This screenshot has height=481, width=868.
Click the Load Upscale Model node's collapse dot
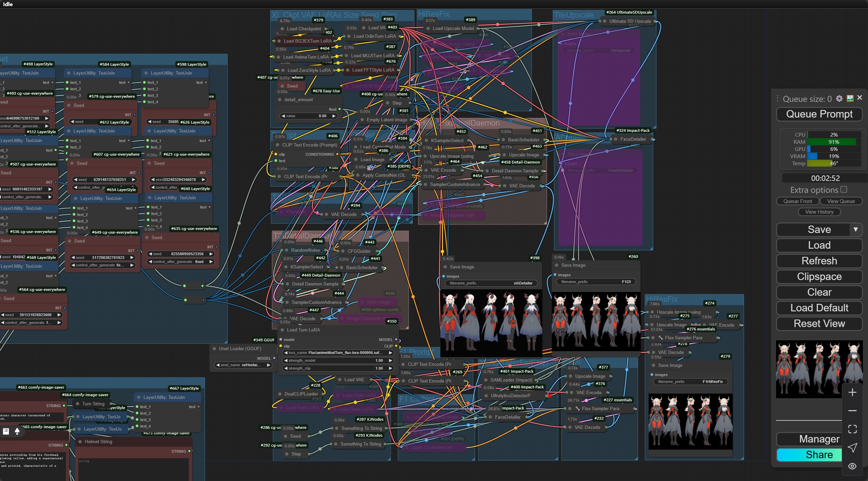tap(428, 29)
